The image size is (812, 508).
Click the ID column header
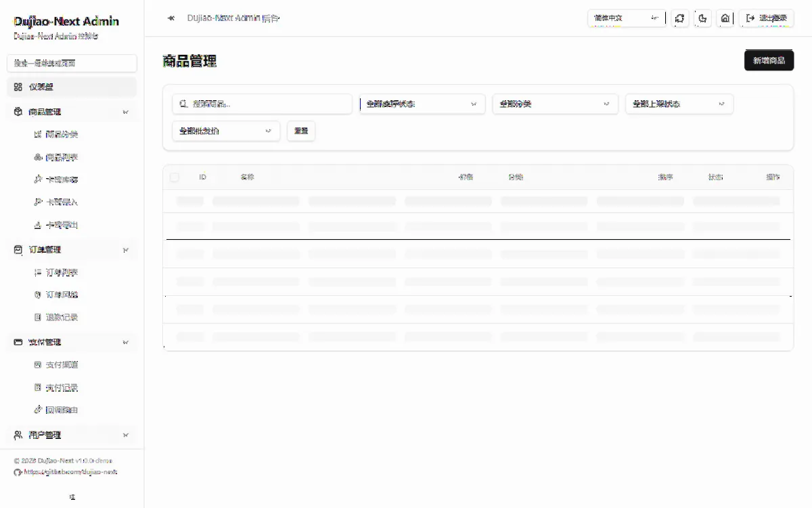[202, 177]
